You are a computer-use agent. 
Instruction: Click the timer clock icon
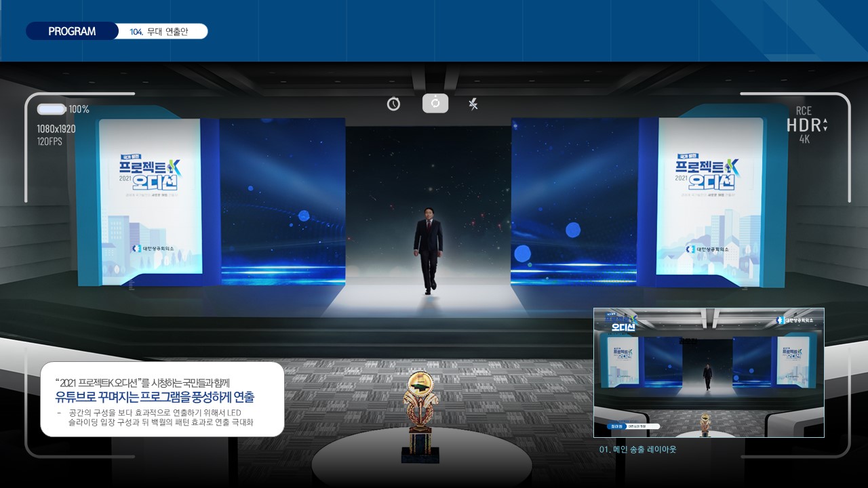click(393, 104)
